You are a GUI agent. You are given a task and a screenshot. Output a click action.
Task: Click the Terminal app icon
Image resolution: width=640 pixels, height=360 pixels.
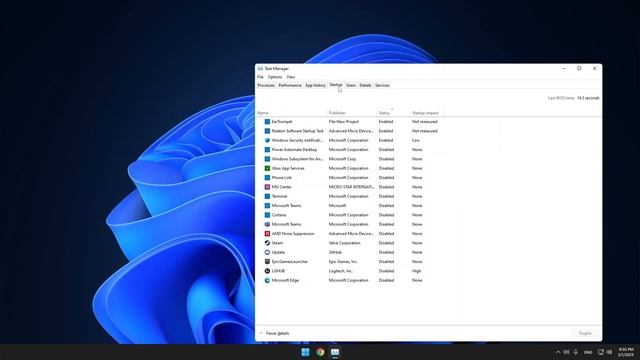[267, 196]
